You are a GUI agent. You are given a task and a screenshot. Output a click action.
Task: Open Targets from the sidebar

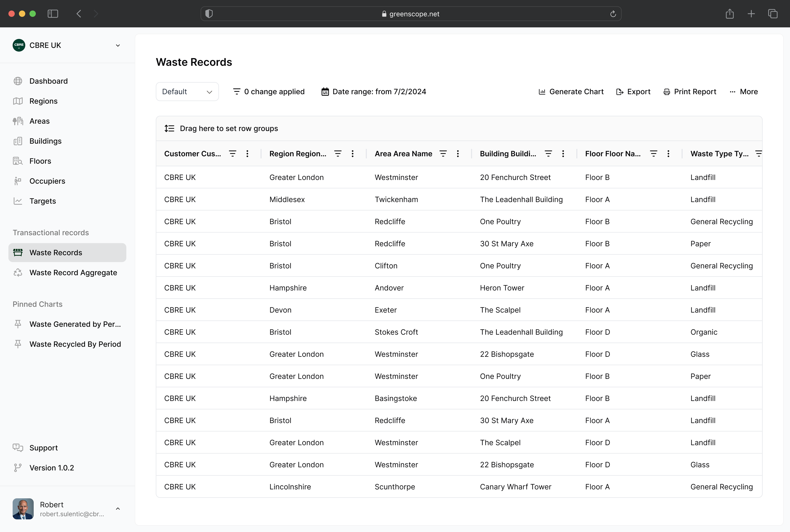click(67, 201)
